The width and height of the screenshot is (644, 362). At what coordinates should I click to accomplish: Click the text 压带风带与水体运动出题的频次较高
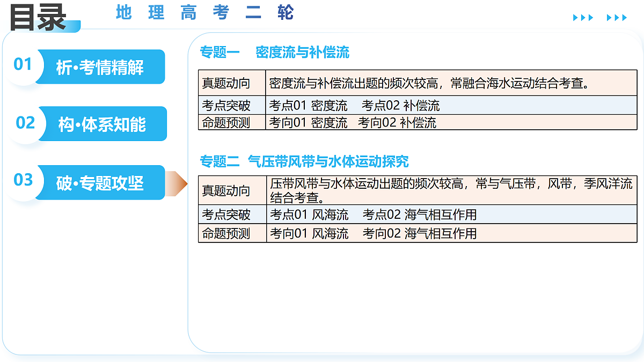(367, 184)
